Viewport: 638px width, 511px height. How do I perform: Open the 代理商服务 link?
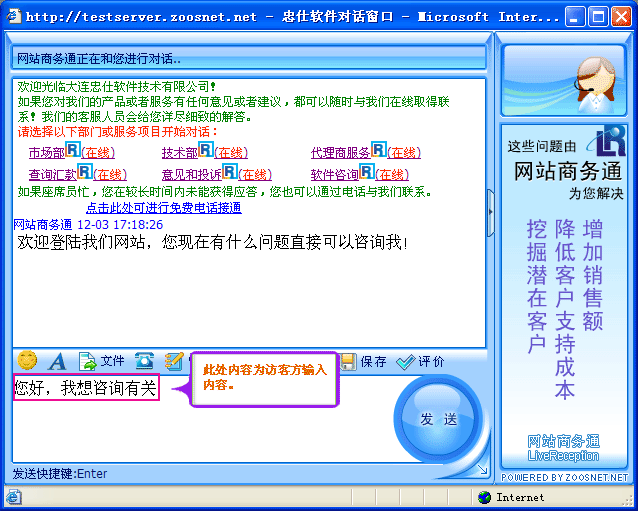[x=341, y=153]
